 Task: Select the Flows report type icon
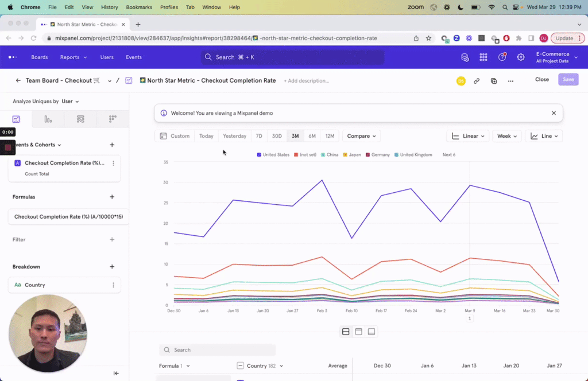click(80, 119)
